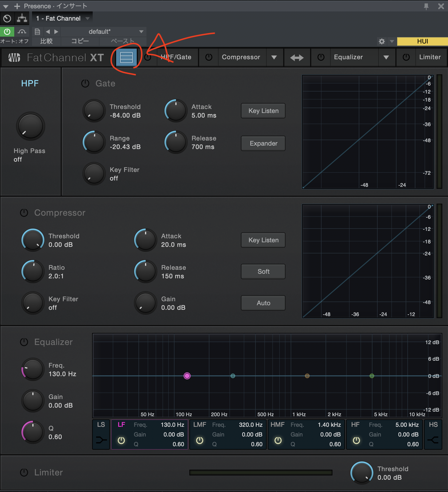Pin the plugin window

tap(426, 6)
